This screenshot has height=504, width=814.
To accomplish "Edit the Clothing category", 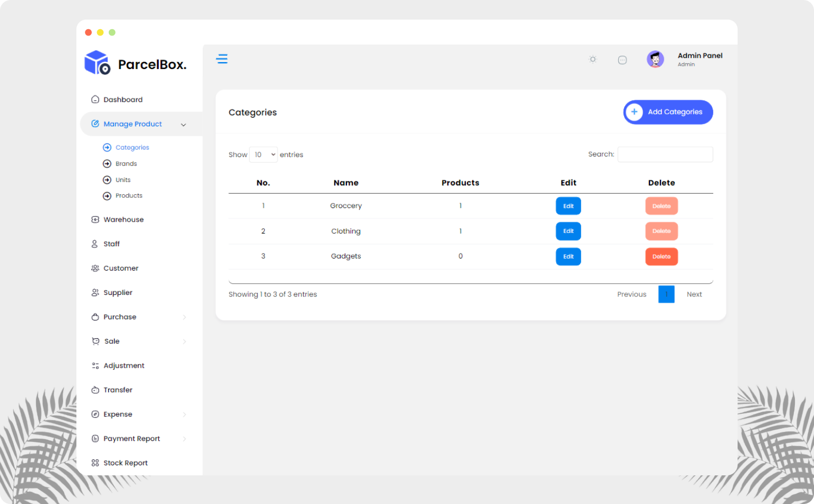I will coord(568,231).
